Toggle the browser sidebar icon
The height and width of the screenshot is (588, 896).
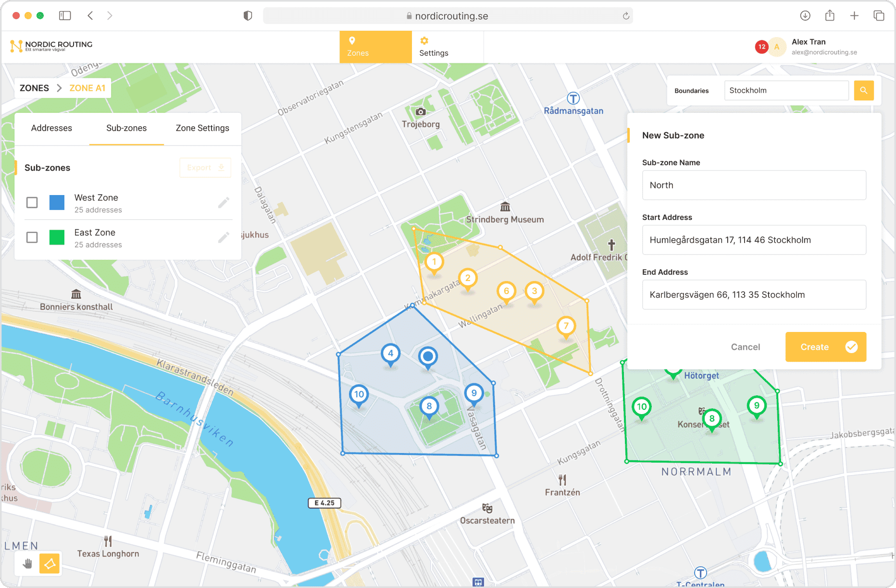click(x=65, y=15)
